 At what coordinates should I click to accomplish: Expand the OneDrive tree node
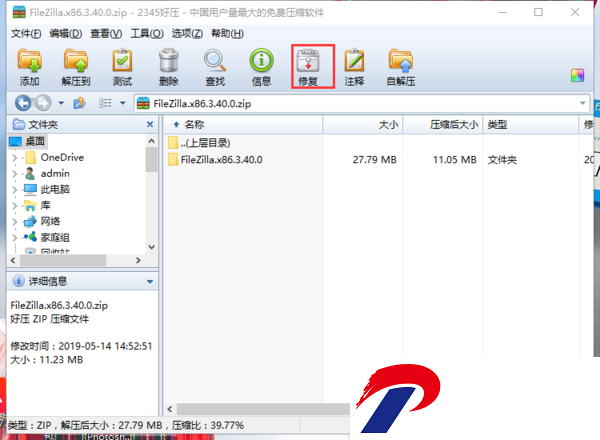[x=15, y=158]
